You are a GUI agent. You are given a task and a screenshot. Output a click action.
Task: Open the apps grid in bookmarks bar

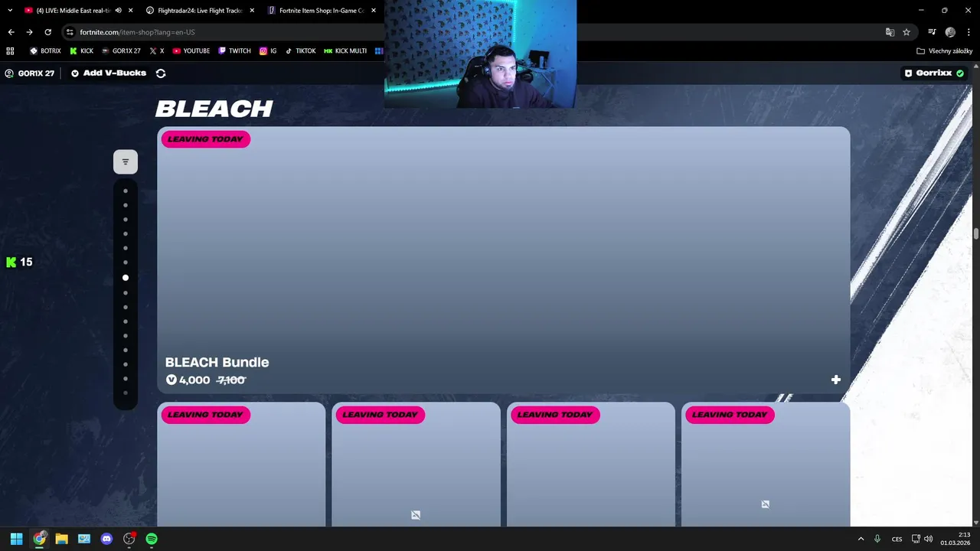click(10, 51)
